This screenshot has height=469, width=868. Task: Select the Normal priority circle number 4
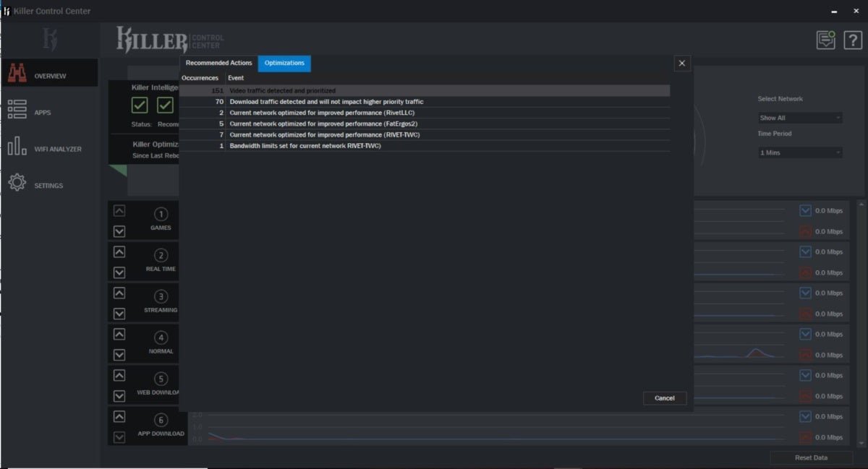pyautogui.click(x=161, y=338)
